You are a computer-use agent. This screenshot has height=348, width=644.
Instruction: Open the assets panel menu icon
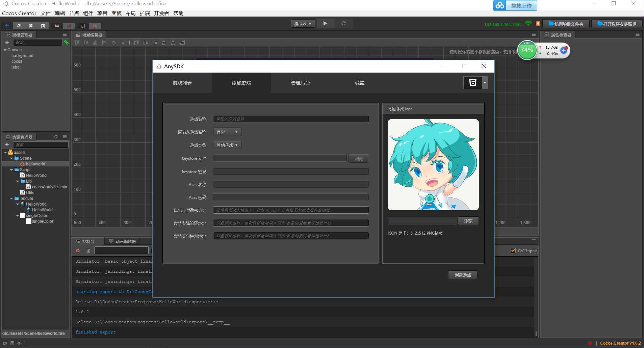tap(65, 137)
